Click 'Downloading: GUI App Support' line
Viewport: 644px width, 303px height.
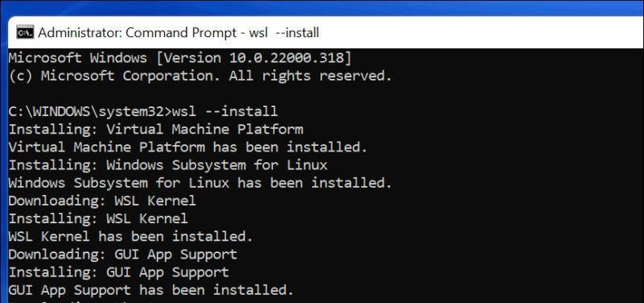click(x=123, y=255)
